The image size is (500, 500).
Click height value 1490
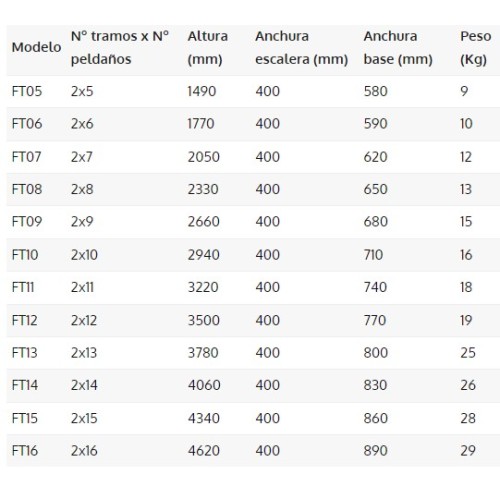pyautogui.click(x=202, y=91)
